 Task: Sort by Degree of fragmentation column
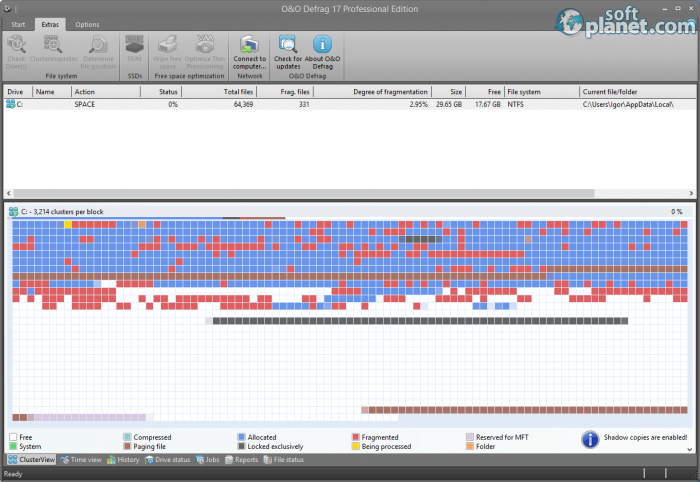coord(390,92)
